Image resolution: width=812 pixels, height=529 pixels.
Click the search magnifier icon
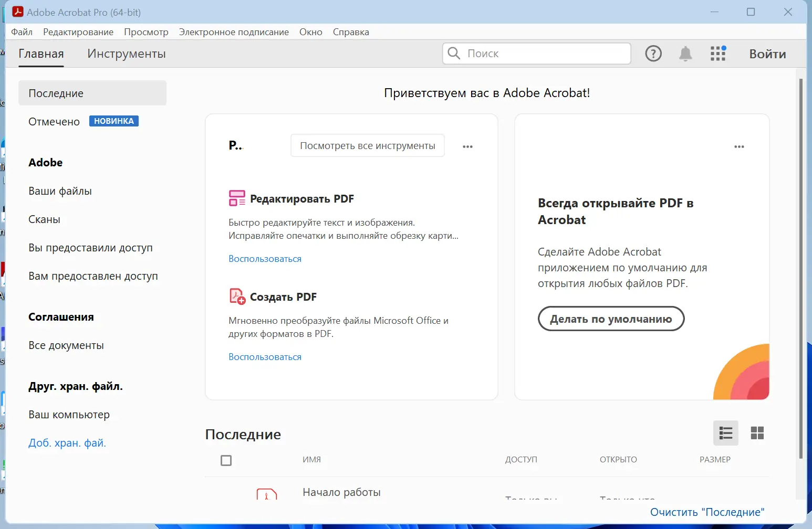tap(454, 53)
